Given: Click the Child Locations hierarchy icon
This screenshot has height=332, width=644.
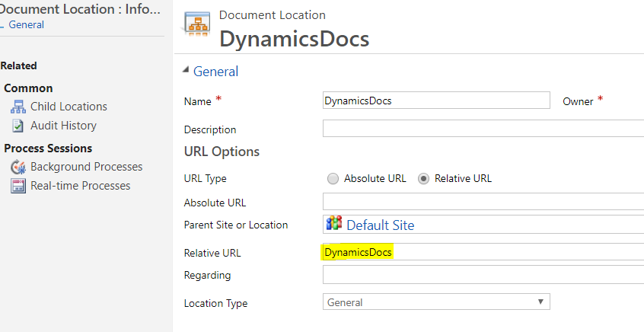Looking at the screenshot, I should point(18,107).
